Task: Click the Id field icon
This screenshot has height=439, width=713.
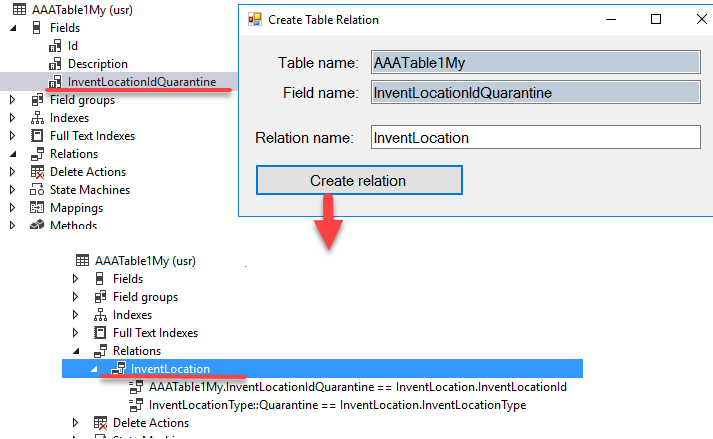Action: coord(55,46)
